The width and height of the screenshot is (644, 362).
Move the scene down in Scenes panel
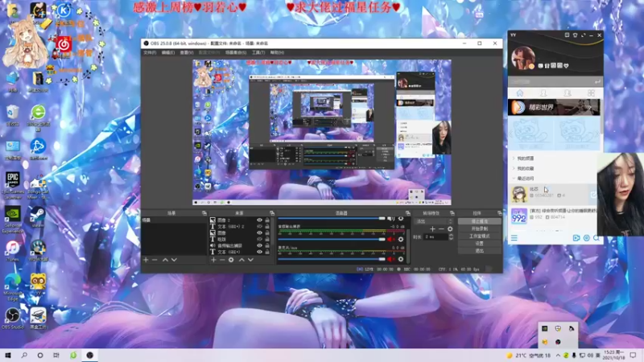174,260
